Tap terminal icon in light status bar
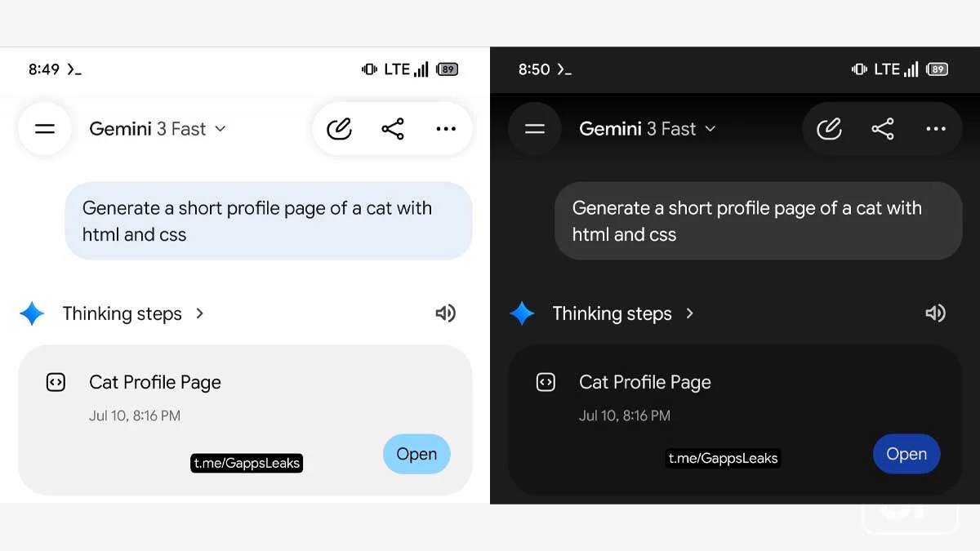Screen dimensions: 980x551 (x=74, y=70)
